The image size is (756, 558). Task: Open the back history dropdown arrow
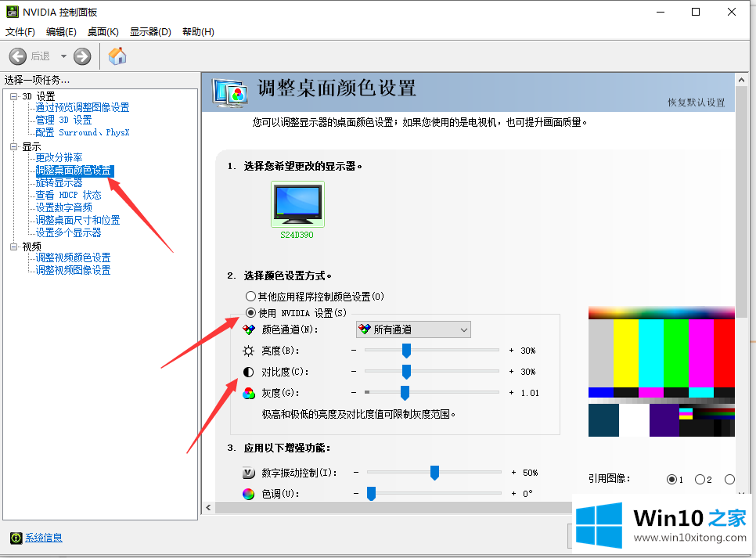(x=63, y=56)
